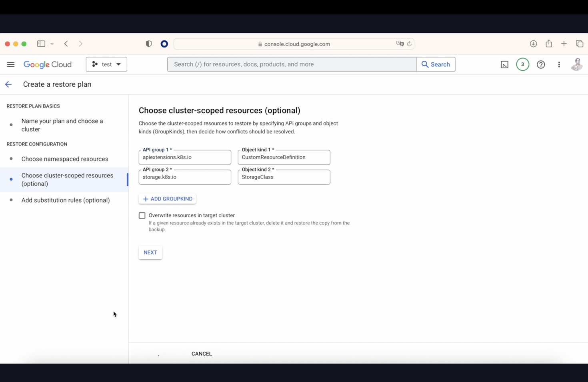Show Safari tab overview
This screenshot has height=382, width=588.
click(x=580, y=44)
